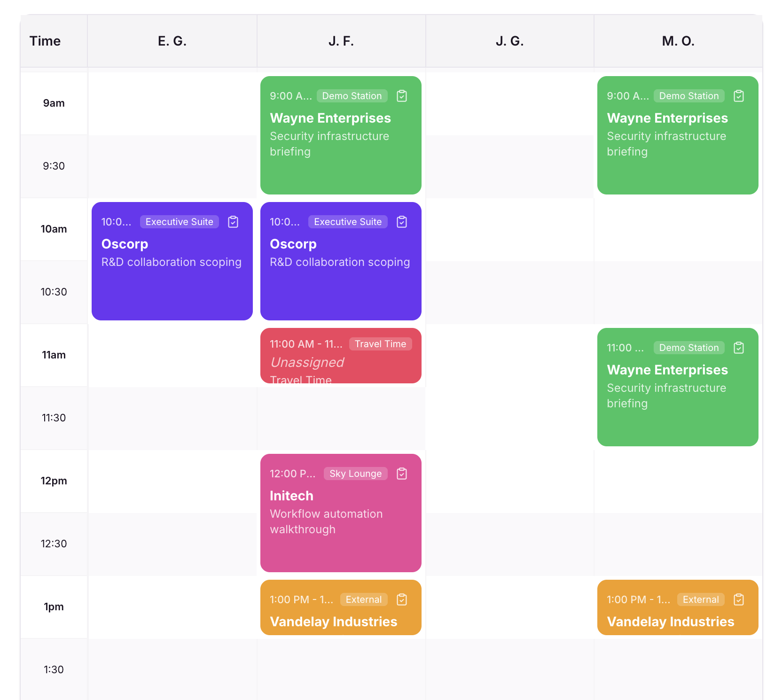Click 1:00 PM time text on M. O. Vandelay card
Viewport: 782px width, 700px height.
(x=638, y=599)
